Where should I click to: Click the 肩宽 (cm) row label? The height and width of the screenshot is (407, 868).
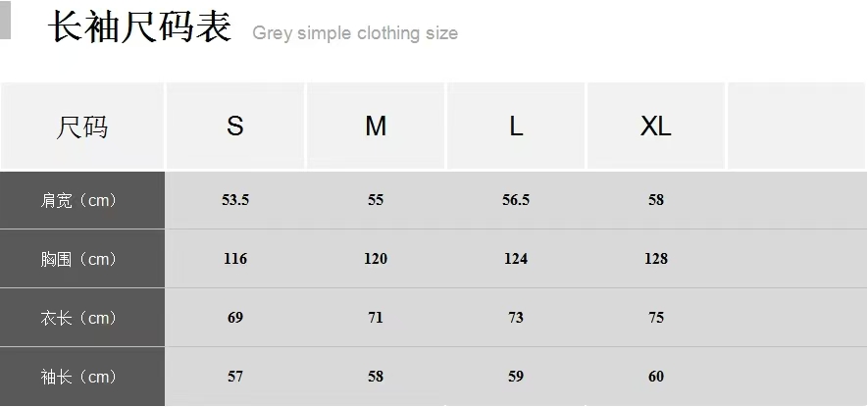click(79, 200)
